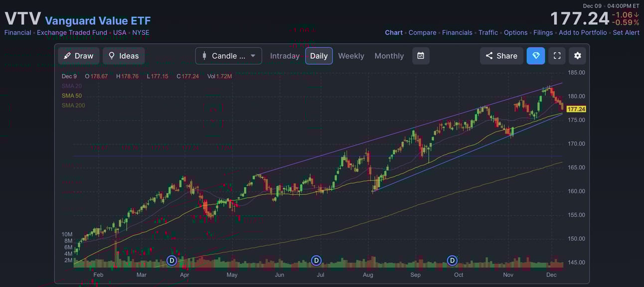644x287 pixels.
Task: Open Exchange Traded Fund link
Action: 72,32
